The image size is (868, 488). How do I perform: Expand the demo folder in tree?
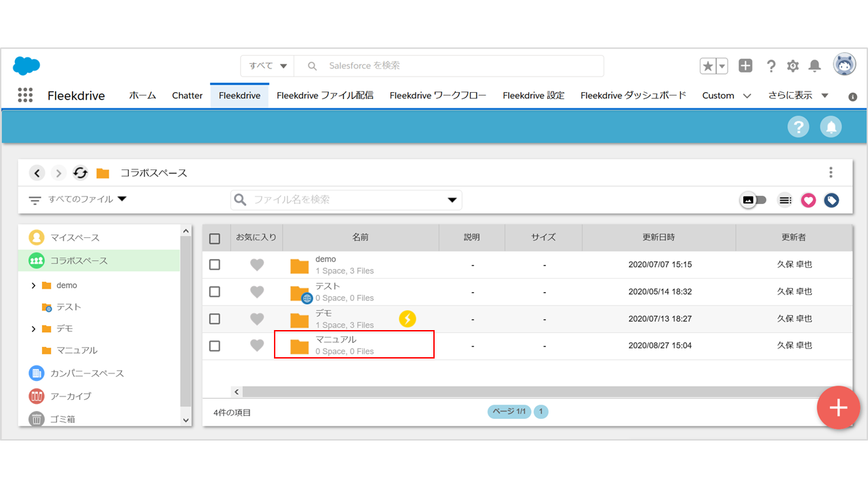click(34, 285)
